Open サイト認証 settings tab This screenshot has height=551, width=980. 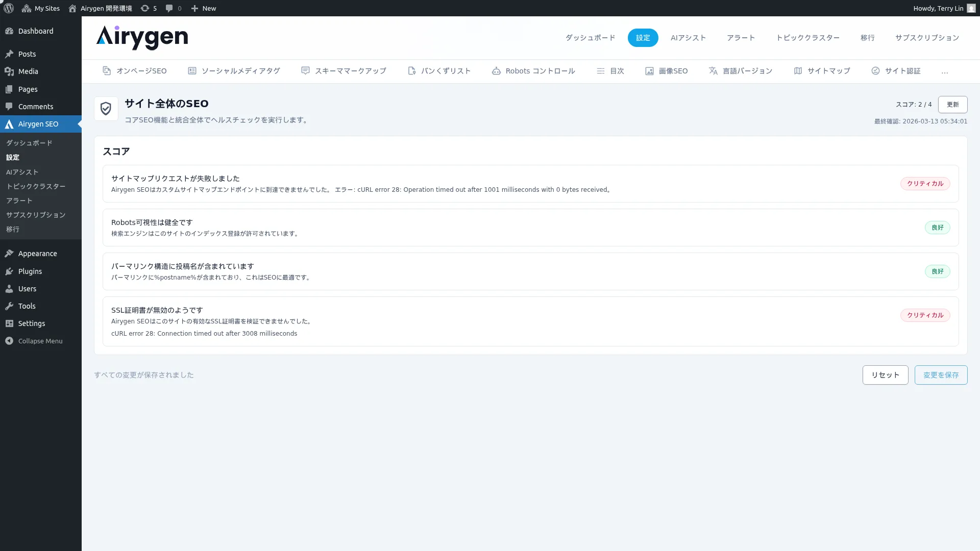pyautogui.click(x=896, y=71)
